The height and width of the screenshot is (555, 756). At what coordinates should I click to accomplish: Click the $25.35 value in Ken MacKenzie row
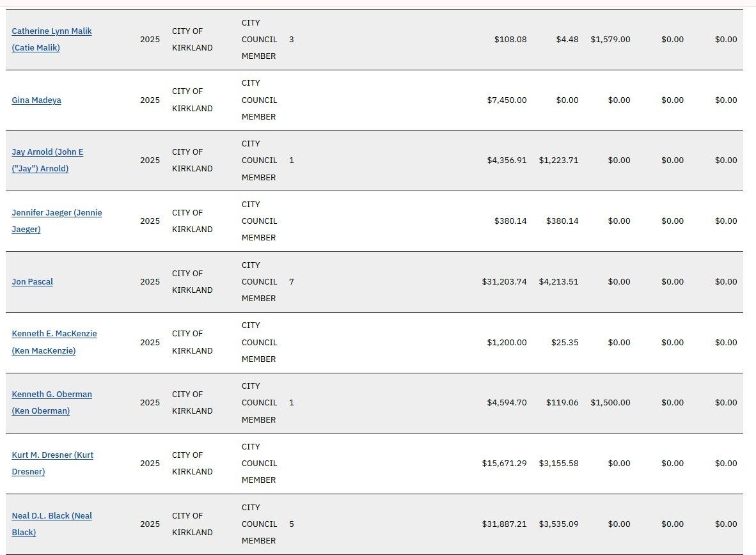pos(565,342)
